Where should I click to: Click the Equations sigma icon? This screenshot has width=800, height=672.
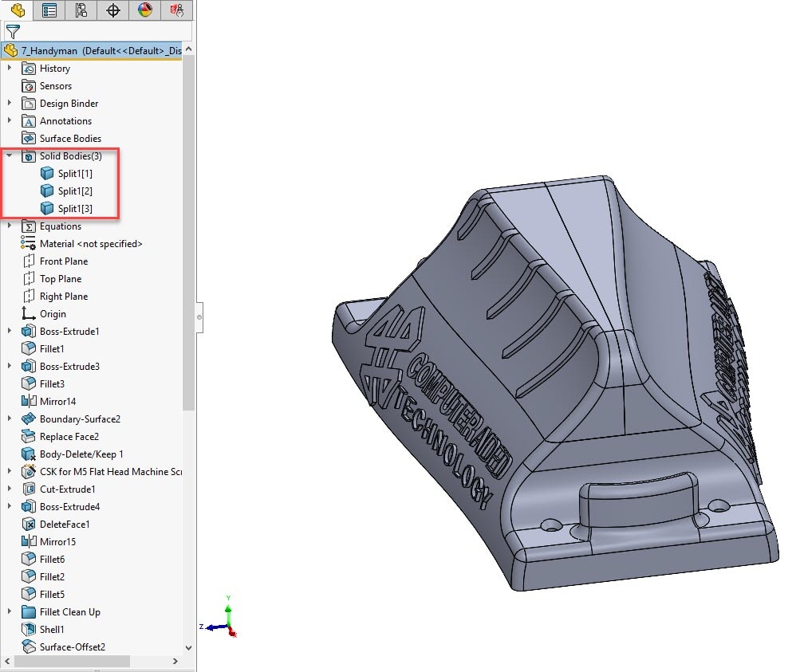tap(29, 226)
